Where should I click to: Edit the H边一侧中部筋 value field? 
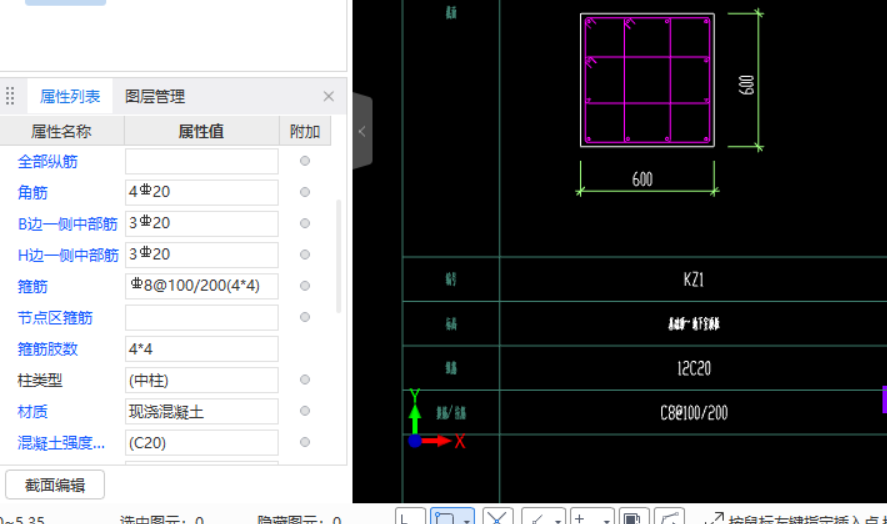[201, 255]
